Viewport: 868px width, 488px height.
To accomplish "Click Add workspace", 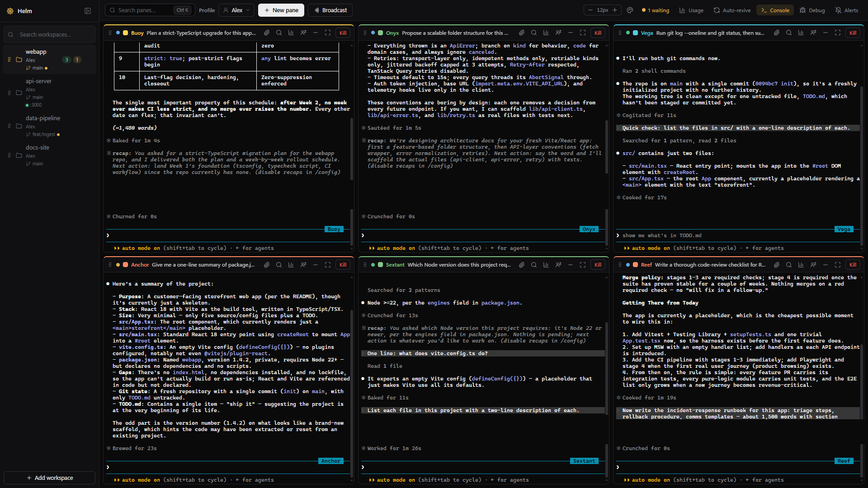I will [x=50, y=478].
